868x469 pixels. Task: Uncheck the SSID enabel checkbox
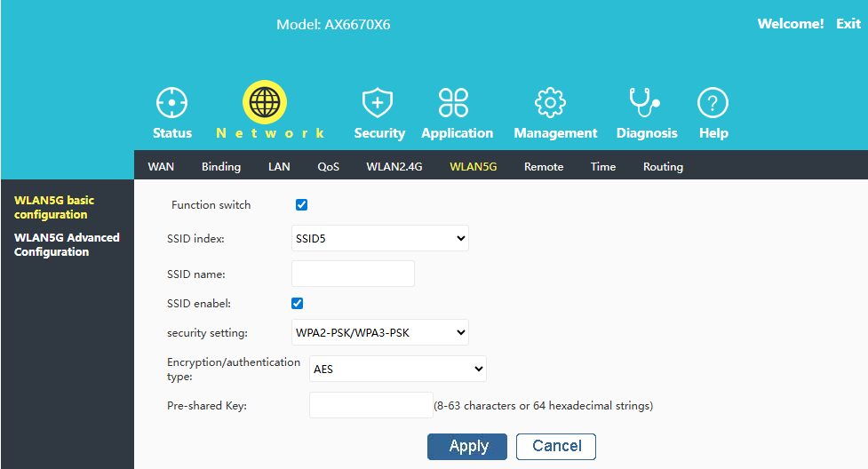(x=298, y=304)
